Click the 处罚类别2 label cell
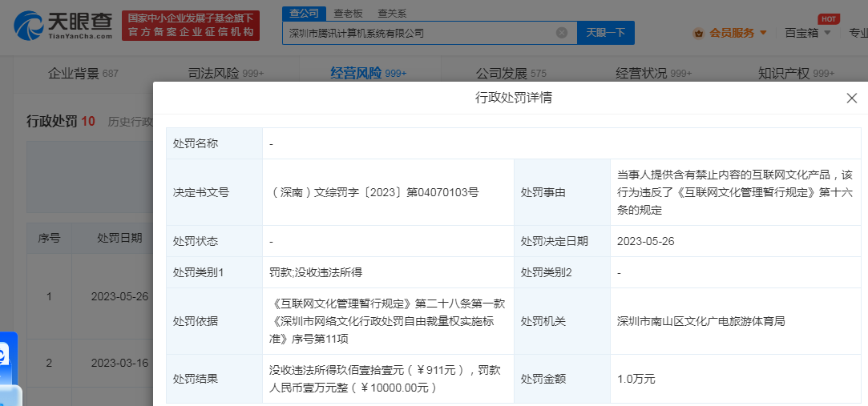Viewport: 868px width, 406px height. (x=562, y=272)
